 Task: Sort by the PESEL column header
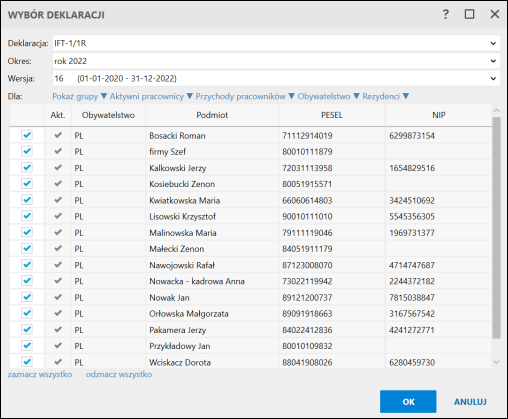pos(332,115)
